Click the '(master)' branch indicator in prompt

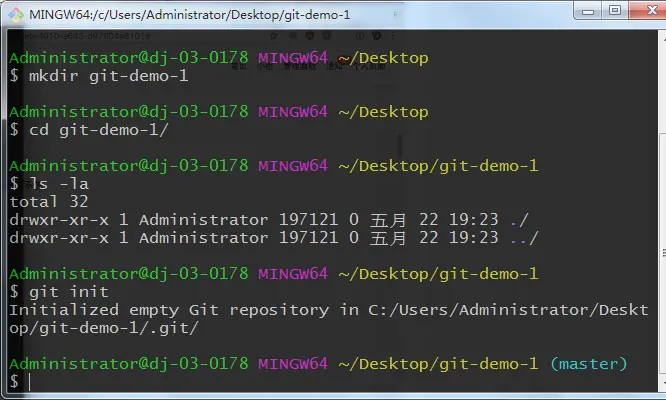589,364
